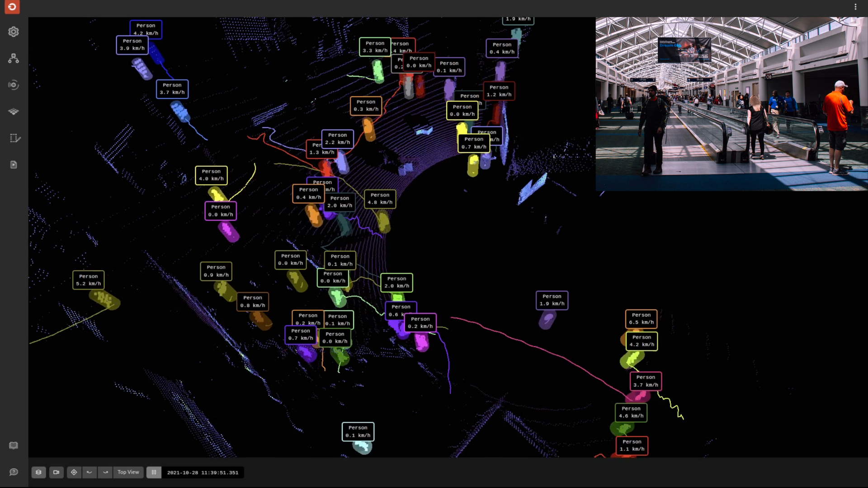This screenshot has height=488, width=868.
Task: Open the chat help icon
Action: point(14,472)
